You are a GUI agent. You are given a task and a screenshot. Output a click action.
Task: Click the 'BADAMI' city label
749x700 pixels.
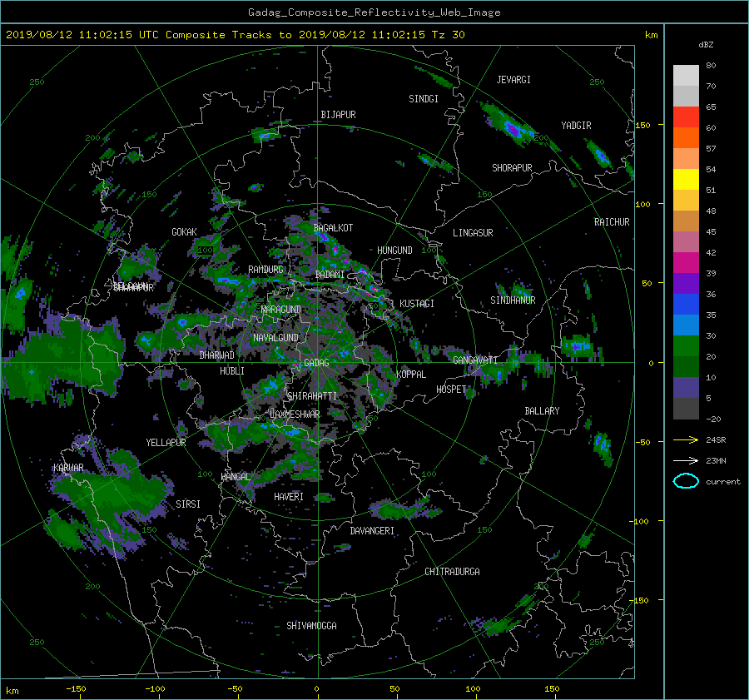tap(330, 275)
